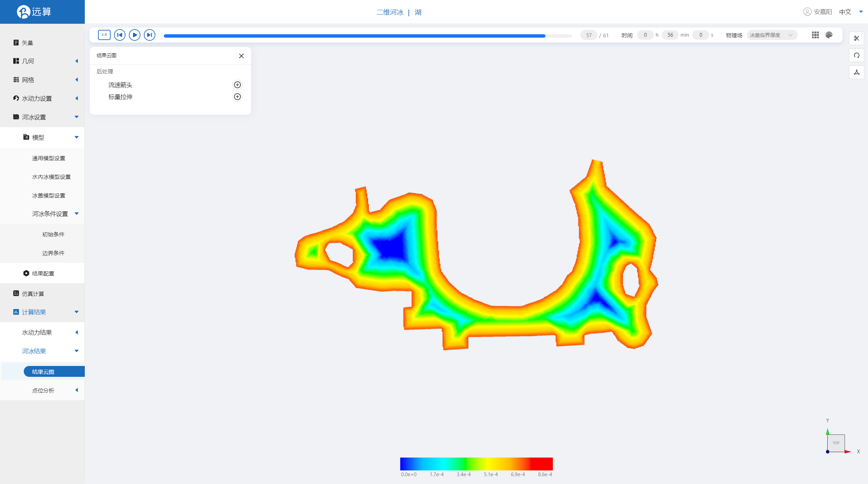Click the axis orientation tool icon

tap(856, 72)
